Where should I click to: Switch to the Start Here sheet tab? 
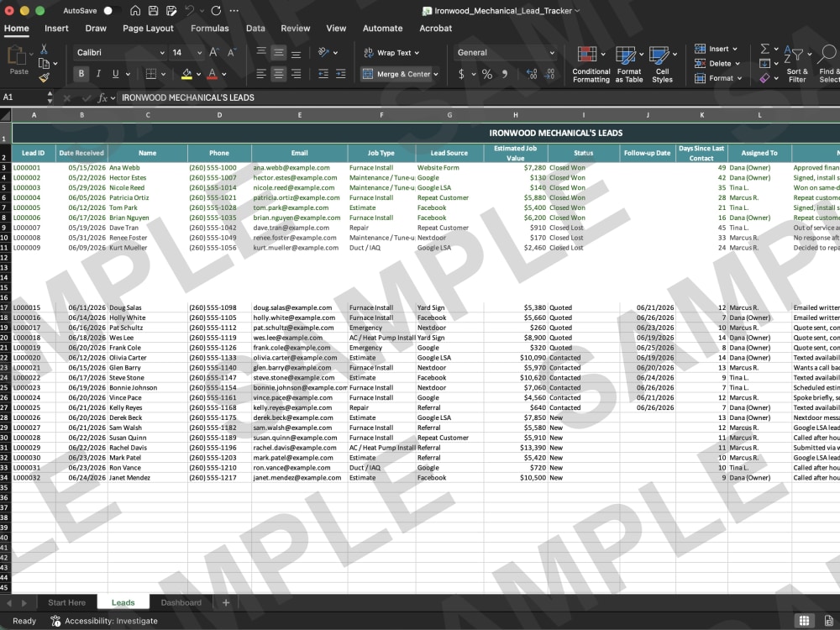(66, 602)
